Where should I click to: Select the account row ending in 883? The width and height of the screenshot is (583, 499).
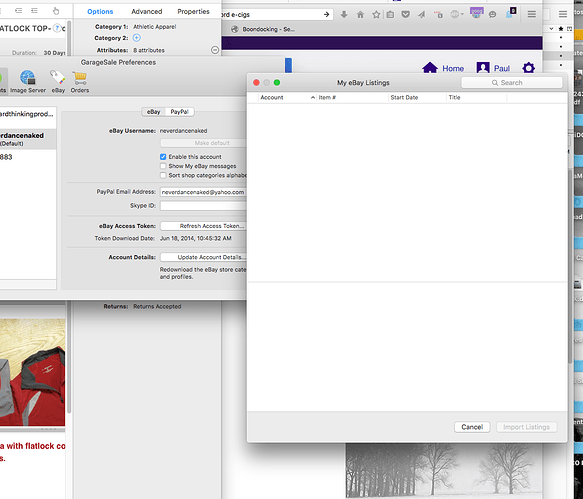point(28,157)
